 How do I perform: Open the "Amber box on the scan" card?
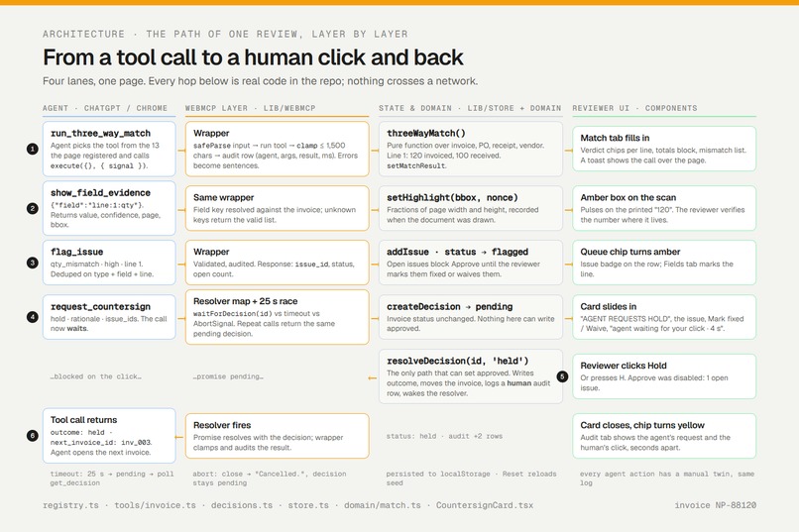[664, 208]
